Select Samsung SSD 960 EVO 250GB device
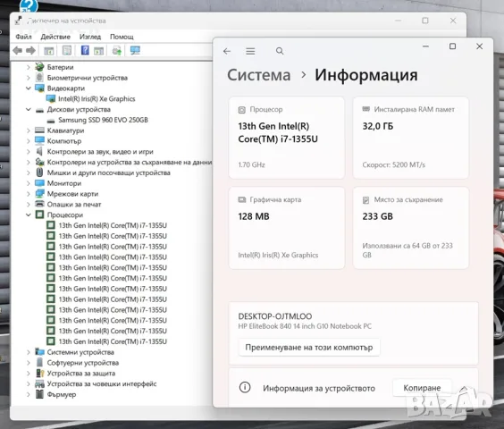 (x=103, y=120)
